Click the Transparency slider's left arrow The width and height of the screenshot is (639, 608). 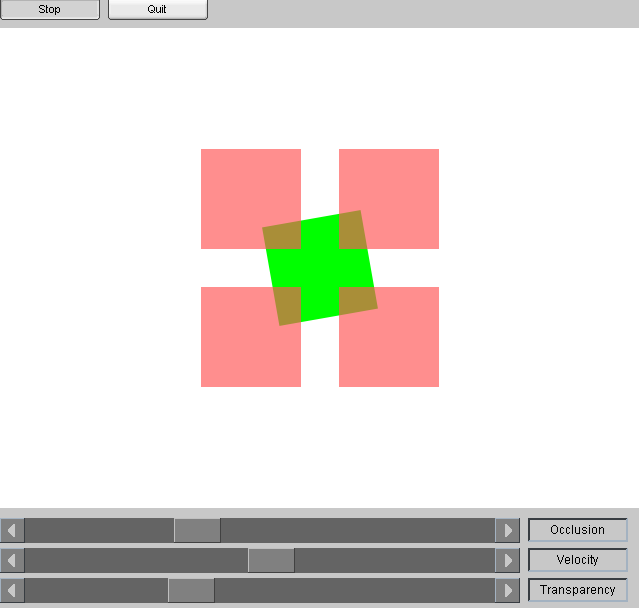(x=12, y=590)
